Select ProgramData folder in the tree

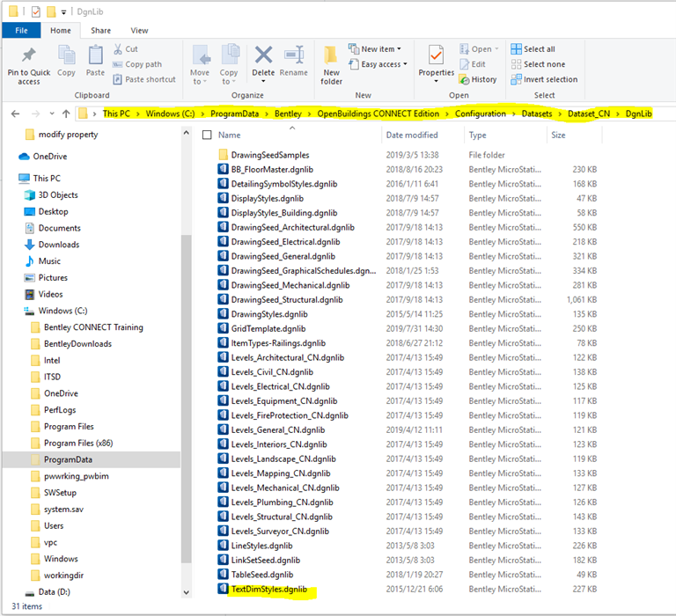point(68,459)
